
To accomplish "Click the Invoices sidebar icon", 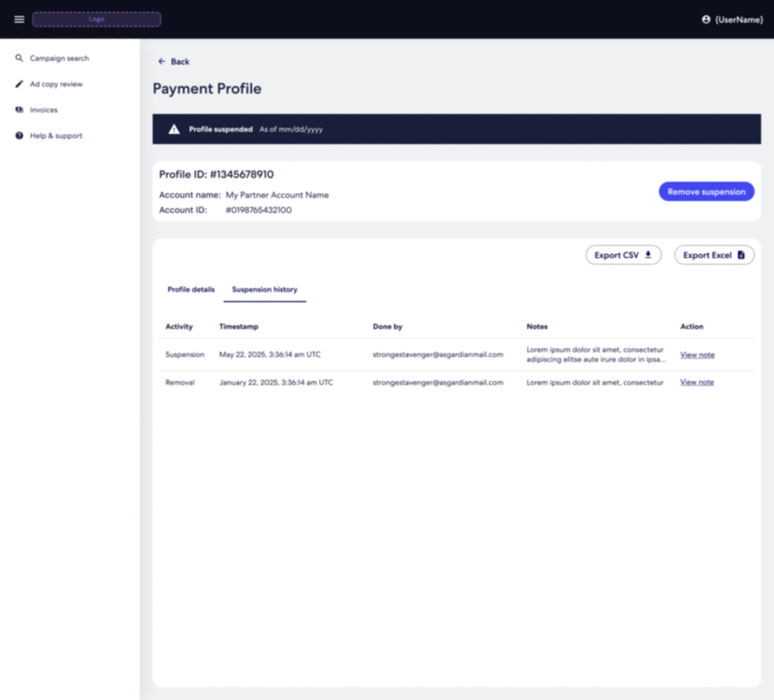I will (x=19, y=110).
